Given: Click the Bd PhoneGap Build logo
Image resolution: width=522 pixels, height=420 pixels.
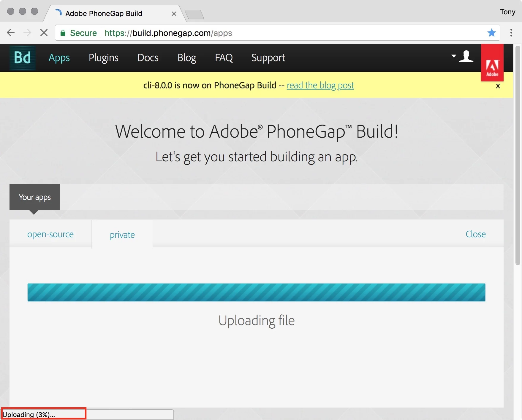Looking at the screenshot, I should [23, 58].
